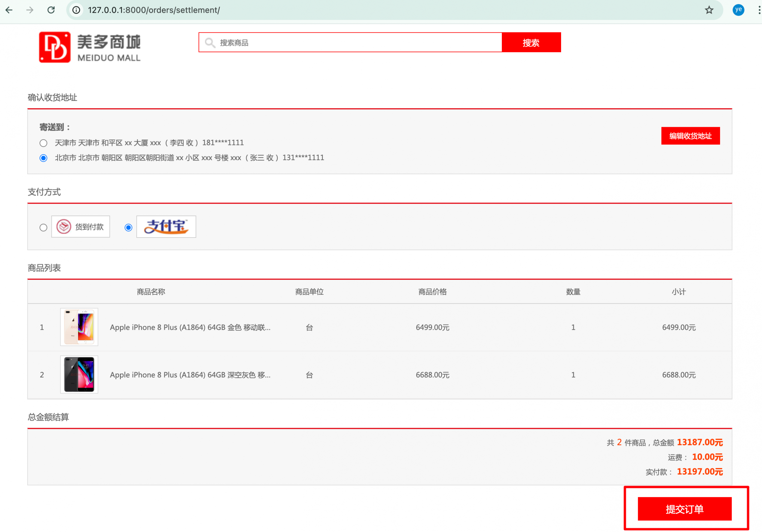The height and width of the screenshot is (532, 762).
Task: Click the total amount 13187.00元
Action: pyautogui.click(x=699, y=442)
